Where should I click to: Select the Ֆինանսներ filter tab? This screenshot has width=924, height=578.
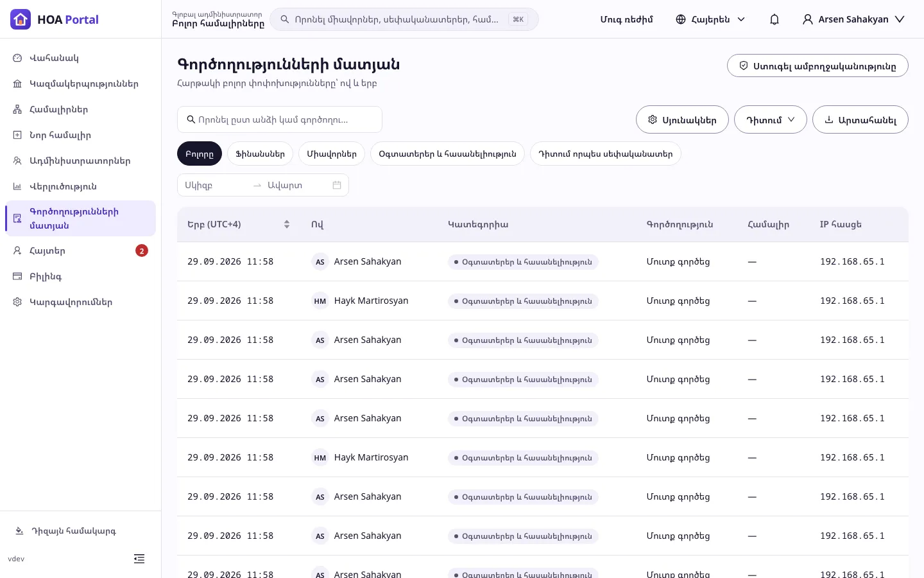click(260, 154)
